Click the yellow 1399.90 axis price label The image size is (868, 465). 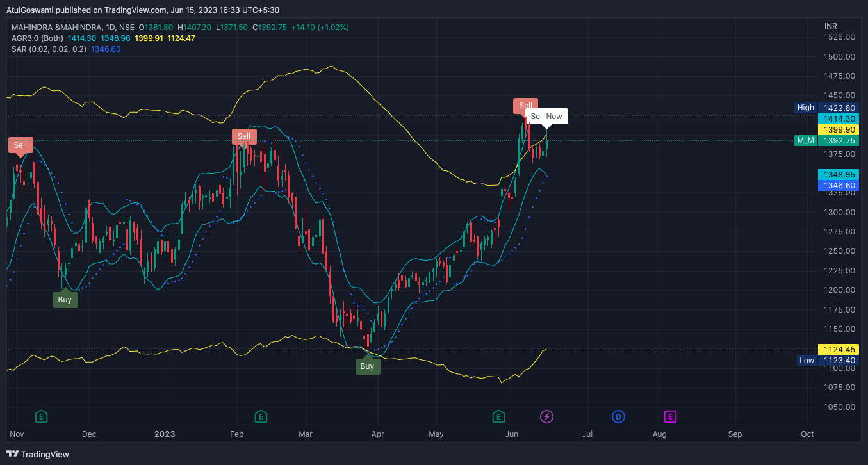[x=839, y=129]
